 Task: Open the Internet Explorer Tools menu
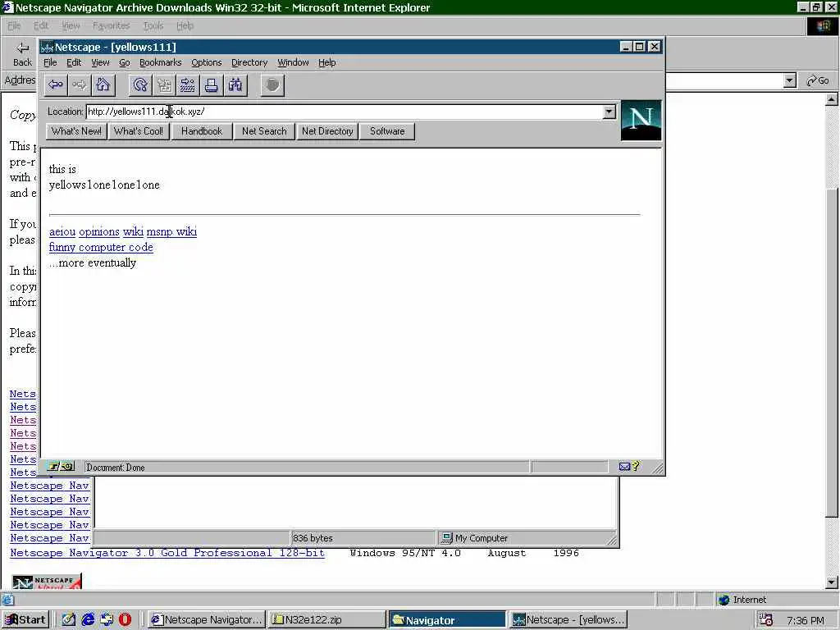coord(153,25)
